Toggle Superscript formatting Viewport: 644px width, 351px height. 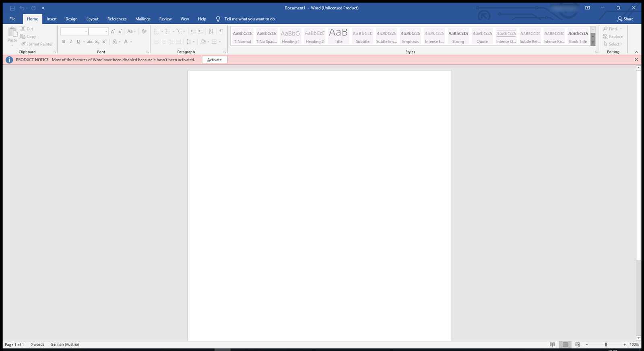point(104,42)
